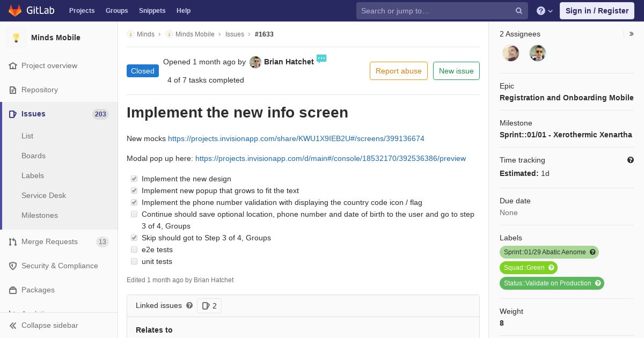Open Groups menu in top bar

[x=116, y=11]
